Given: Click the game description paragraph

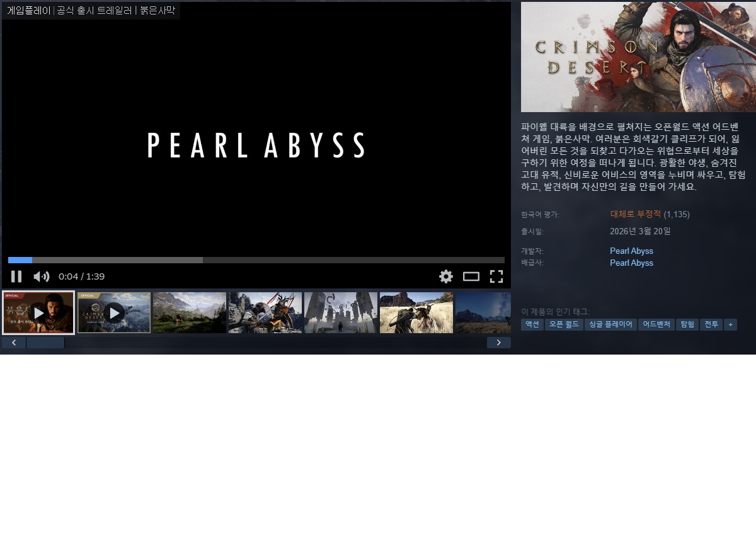Looking at the screenshot, I should pyautogui.click(x=633, y=157).
